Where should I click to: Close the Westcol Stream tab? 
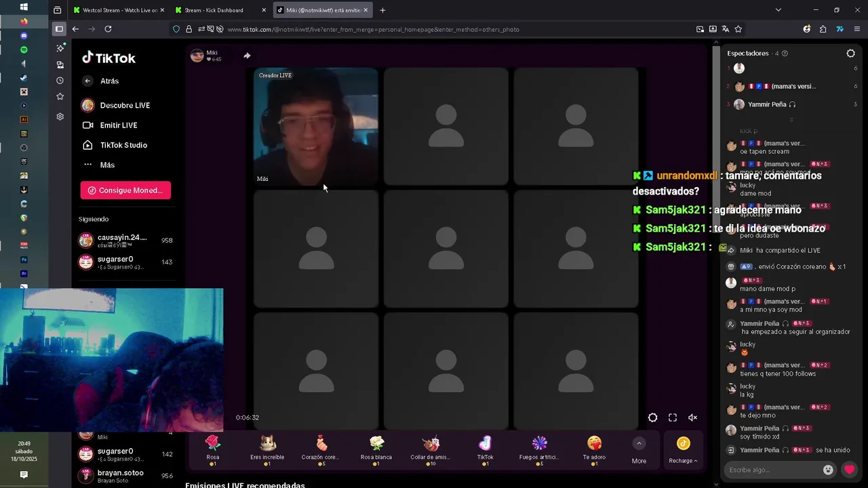[x=162, y=10]
